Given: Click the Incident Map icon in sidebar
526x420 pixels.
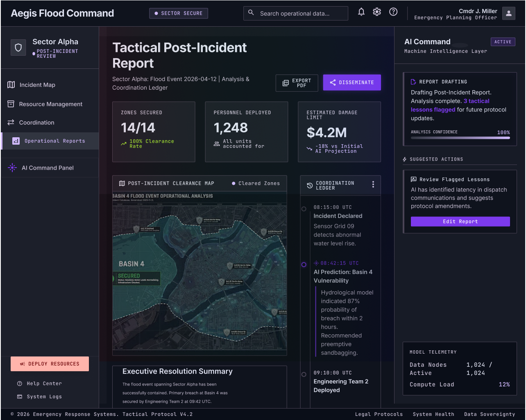Looking at the screenshot, I should pos(11,85).
